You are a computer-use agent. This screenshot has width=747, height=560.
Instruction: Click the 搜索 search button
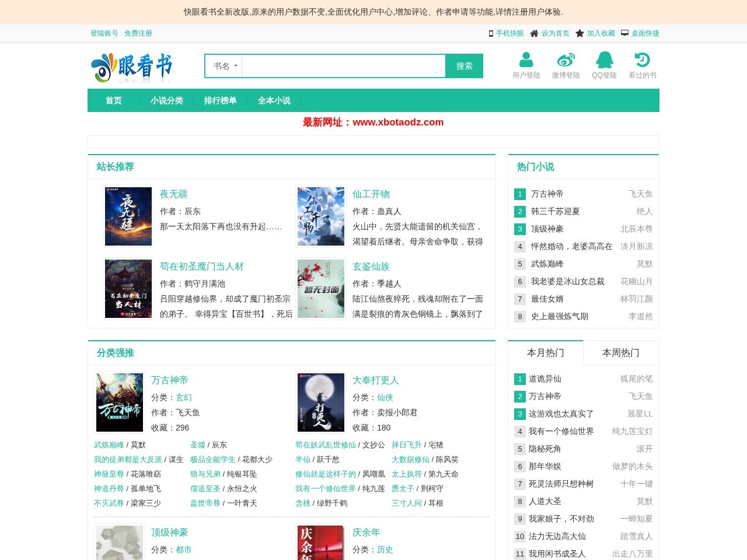pyautogui.click(x=464, y=65)
